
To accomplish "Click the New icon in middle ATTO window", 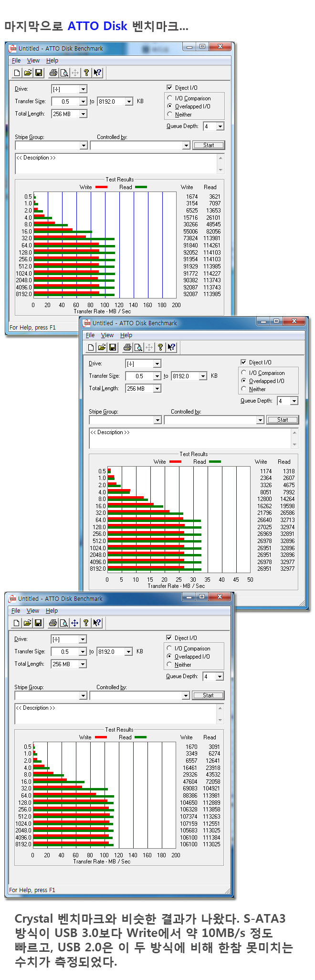I will click(91, 347).
